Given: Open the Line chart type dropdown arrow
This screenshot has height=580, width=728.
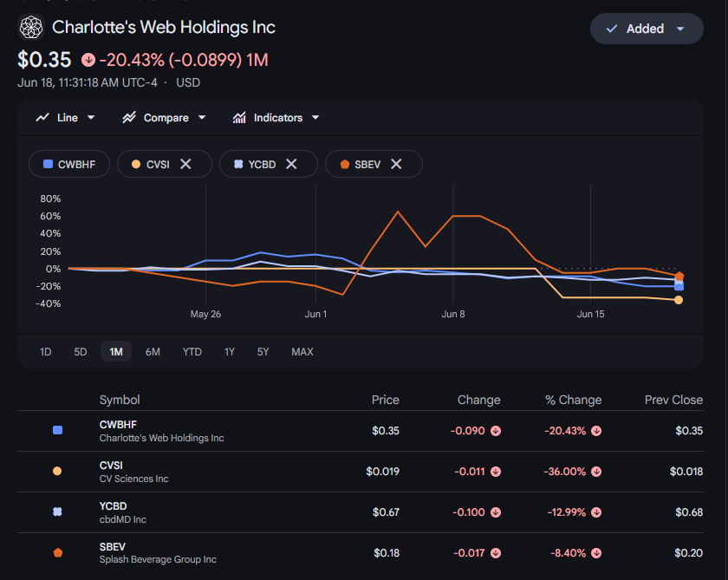Looking at the screenshot, I should (x=91, y=118).
